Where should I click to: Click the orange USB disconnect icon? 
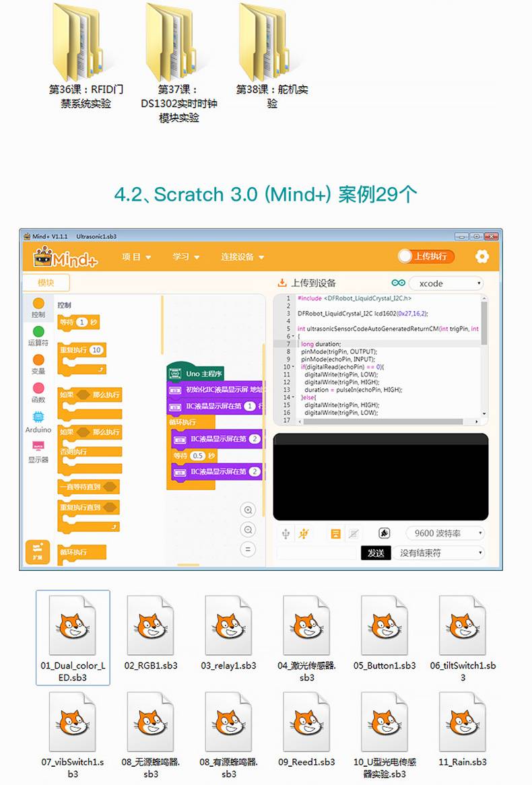(x=304, y=534)
